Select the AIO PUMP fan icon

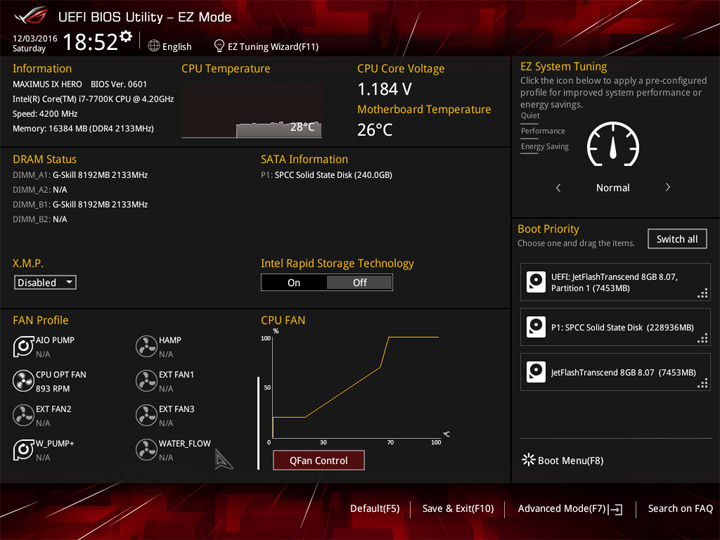click(x=23, y=346)
